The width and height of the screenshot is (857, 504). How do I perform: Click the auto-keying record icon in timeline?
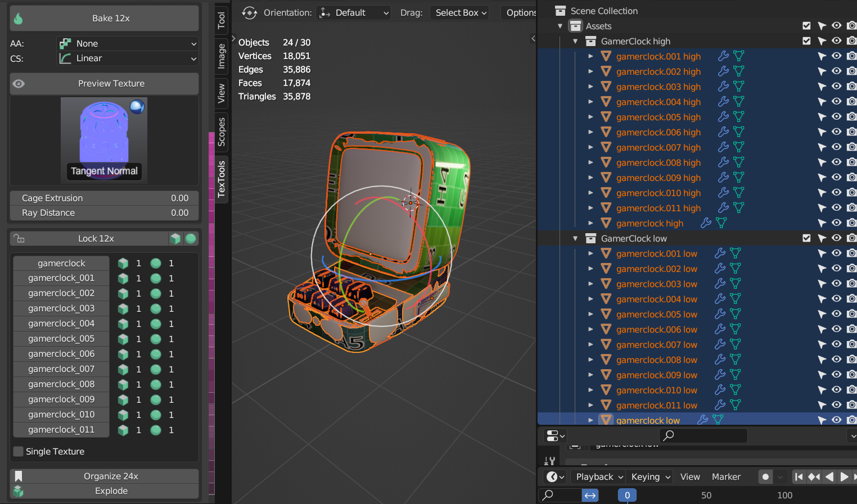point(765,476)
